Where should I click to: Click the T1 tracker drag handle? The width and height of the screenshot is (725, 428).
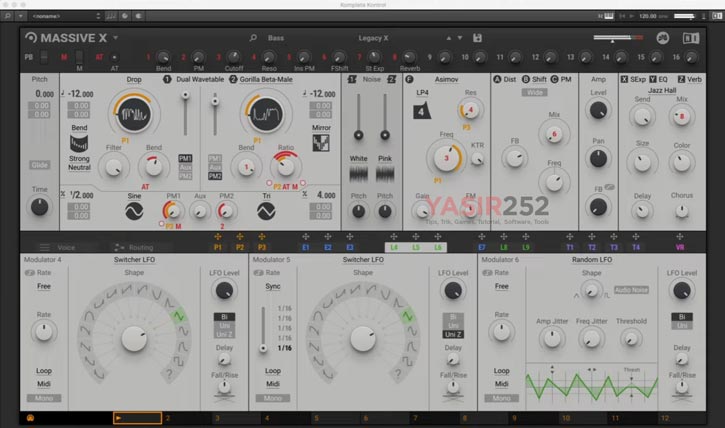click(x=570, y=237)
